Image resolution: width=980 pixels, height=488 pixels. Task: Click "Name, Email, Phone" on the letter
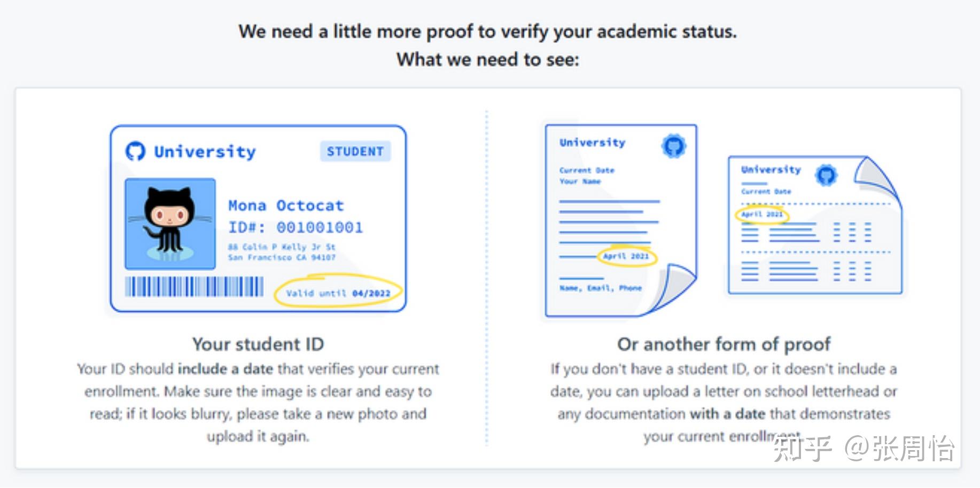tap(600, 288)
